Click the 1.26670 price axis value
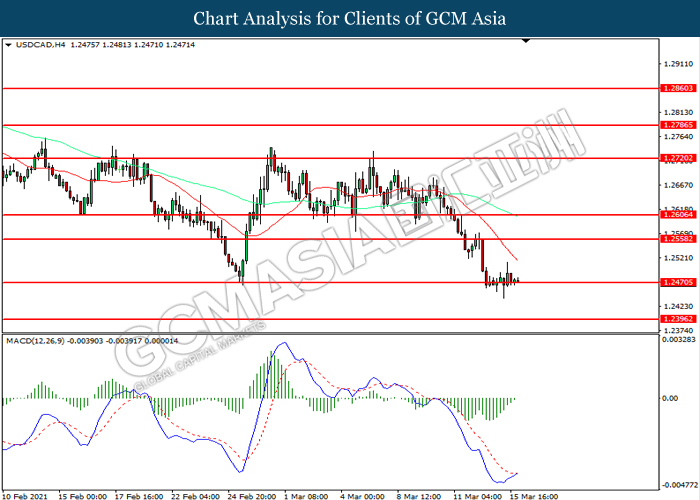The height and width of the screenshot is (500, 700). pos(679,185)
